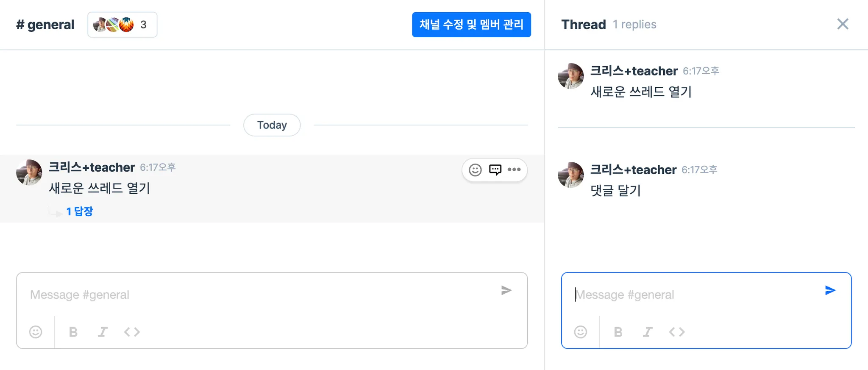868x370 pixels.
Task: Show channel members avatar list
Action: pyautogui.click(x=122, y=25)
